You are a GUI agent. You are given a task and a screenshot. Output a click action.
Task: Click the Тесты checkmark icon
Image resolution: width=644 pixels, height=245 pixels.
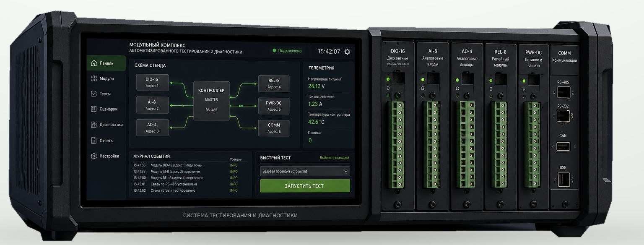point(94,94)
